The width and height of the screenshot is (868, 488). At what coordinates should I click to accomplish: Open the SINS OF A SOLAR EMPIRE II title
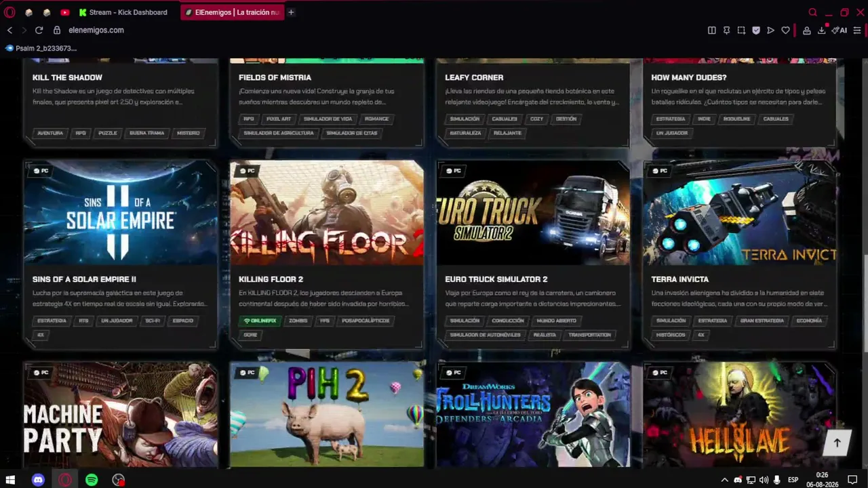pyautogui.click(x=84, y=279)
